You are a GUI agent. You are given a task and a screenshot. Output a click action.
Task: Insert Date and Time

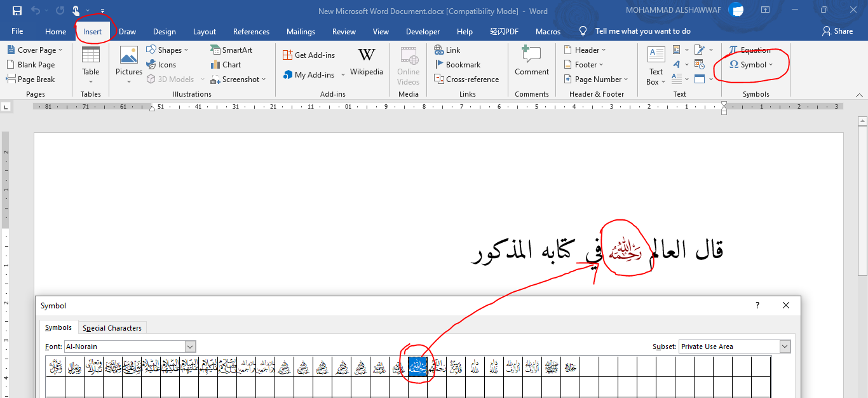coord(699,65)
